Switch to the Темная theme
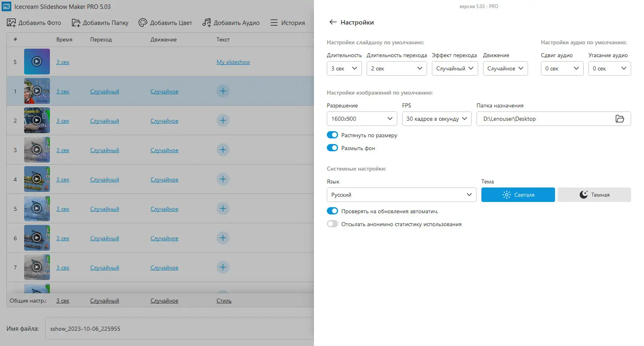Screen dimensions: 644x346 pyautogui.click(x=594, y=195)
